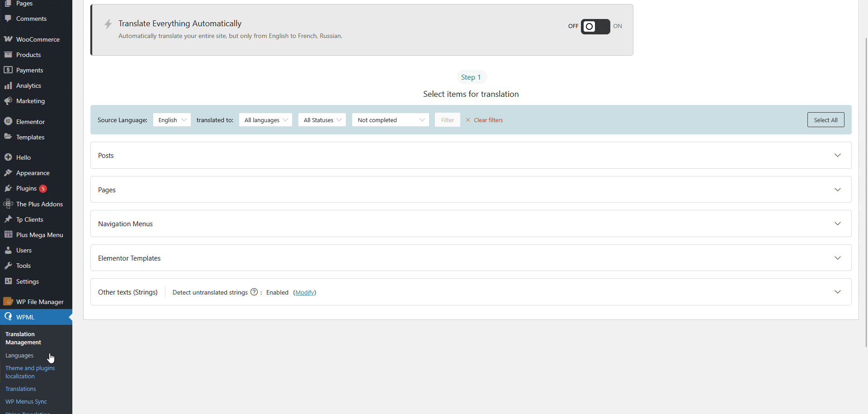Open the All languages dropdown
The width and height of the screenshot is (868, 414).
(x=265, y=120)
